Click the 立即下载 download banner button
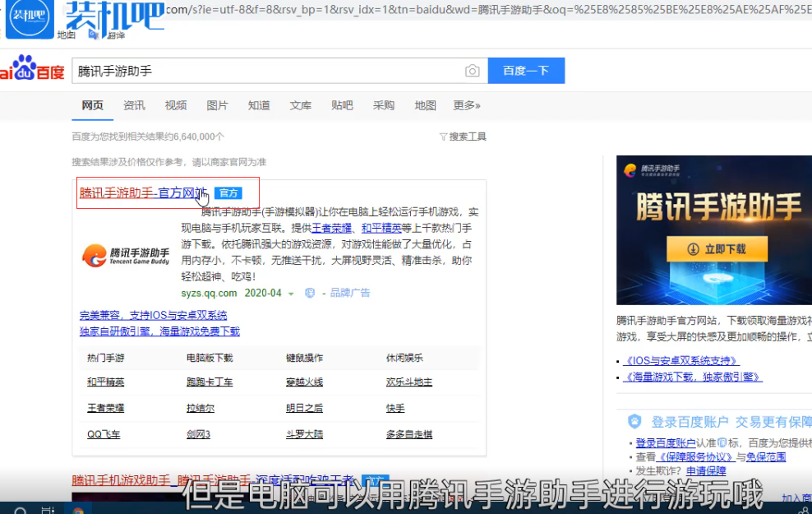 [x=717, y=248]
